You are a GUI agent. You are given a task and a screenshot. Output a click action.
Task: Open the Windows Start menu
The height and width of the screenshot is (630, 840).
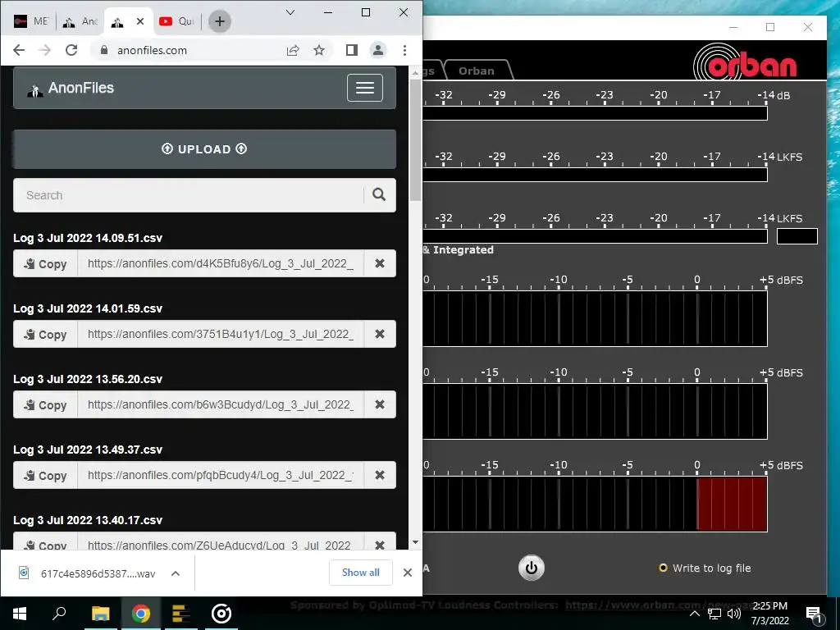pyautogui.click(x=20, y=614)
